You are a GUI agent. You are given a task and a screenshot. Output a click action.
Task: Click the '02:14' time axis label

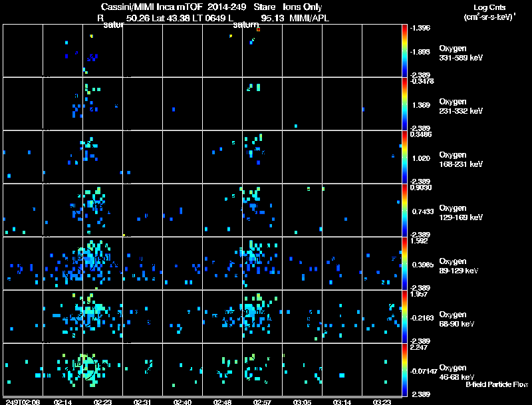[x=63, y=402]
